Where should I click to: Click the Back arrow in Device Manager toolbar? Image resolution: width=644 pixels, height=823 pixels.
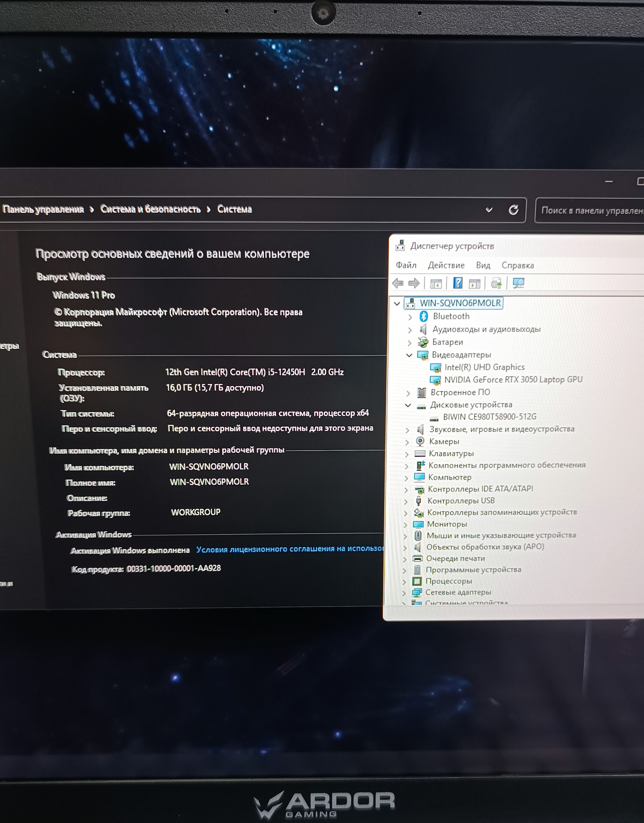(x=398, y=283)
